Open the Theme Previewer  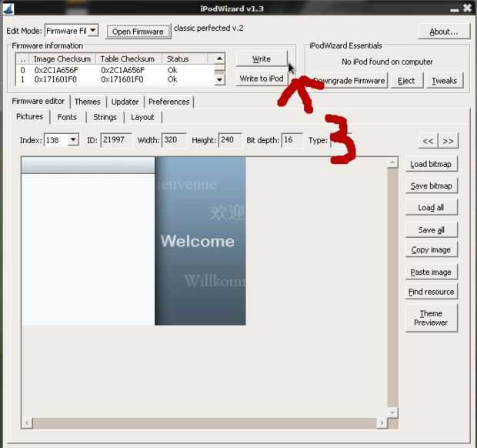(x=431, y=318)
